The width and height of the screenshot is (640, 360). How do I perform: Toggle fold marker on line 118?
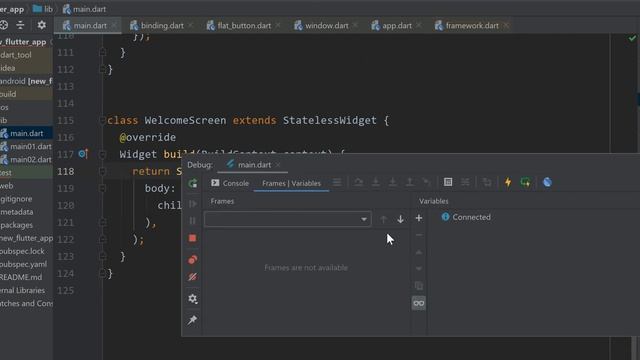pos(102,171)
